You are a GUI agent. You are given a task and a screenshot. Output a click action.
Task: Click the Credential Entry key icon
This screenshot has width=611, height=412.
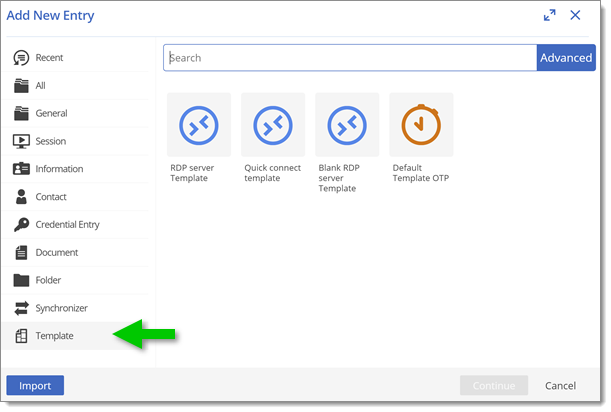tap(21, 225)
